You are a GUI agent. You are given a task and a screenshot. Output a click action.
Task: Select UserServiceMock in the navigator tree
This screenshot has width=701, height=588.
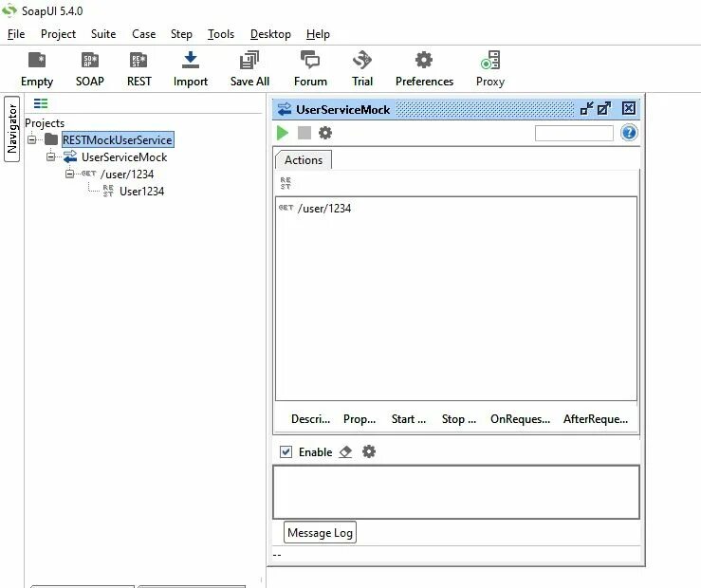[x=124, y=156]
